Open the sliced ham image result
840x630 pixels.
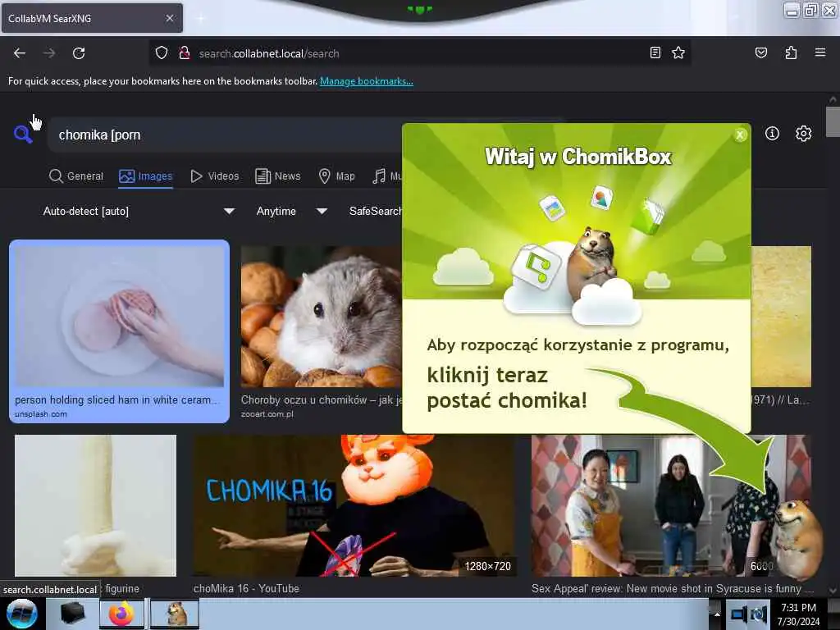[119, 316]
